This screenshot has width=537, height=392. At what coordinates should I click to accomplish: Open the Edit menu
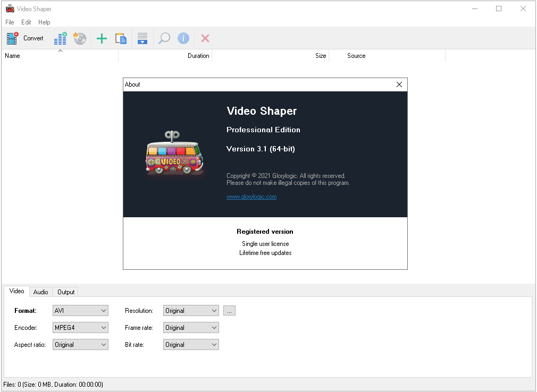point(26,22)
